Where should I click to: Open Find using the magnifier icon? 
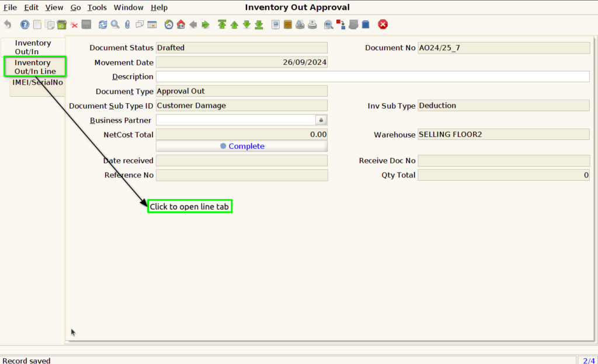[115, 24]
